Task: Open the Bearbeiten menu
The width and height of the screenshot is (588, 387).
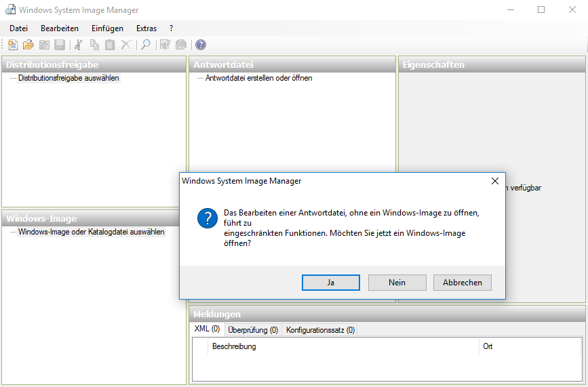Action: point(60,28)
